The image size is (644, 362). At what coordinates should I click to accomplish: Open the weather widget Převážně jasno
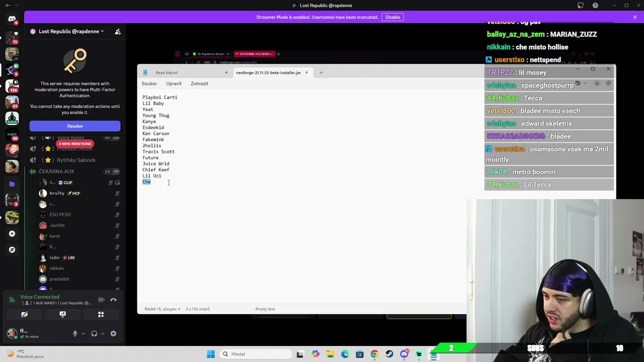click(25, 354)
